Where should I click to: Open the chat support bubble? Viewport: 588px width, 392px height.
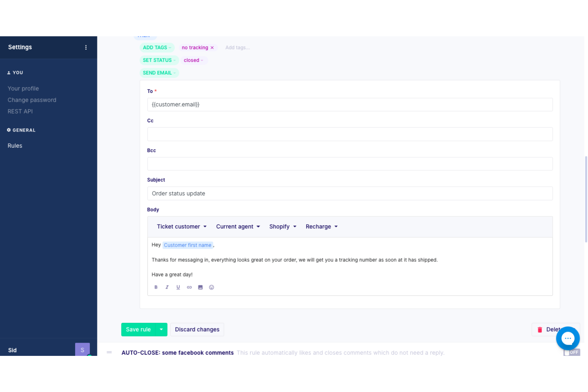(x=568, y=338)
